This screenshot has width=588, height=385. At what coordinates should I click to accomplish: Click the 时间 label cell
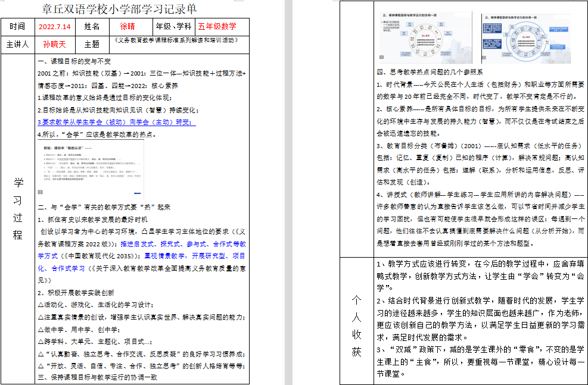(18, 27)
